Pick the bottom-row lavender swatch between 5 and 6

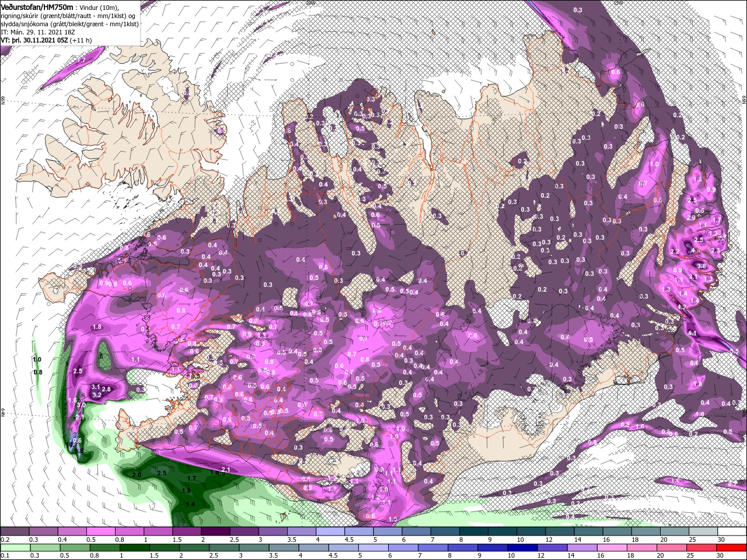tap(375, 548)
